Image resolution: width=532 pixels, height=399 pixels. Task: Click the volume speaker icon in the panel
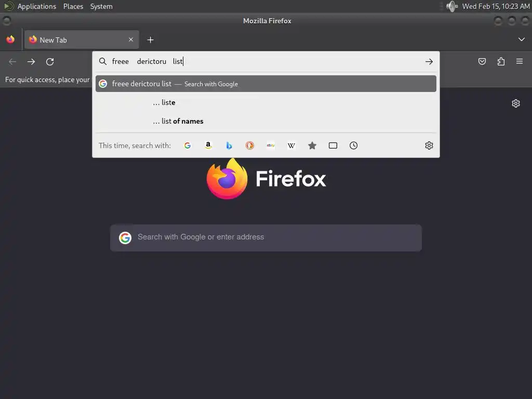pyautogui.click(x=451, y=6)
